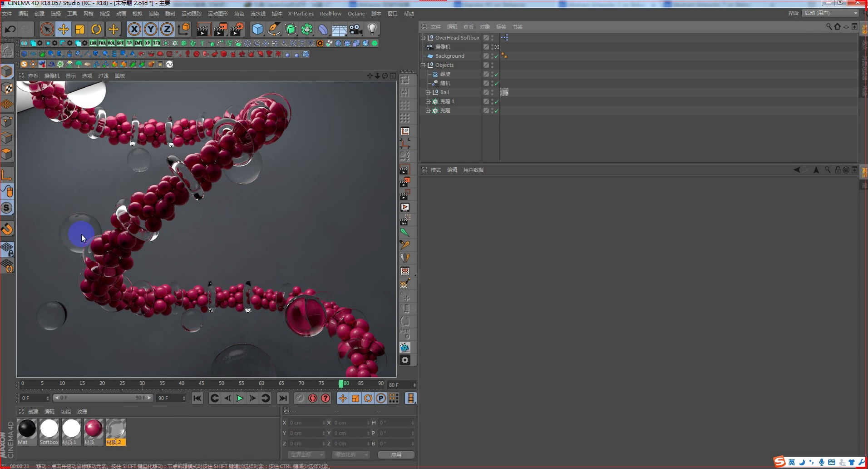Image resolution: width=868 pixels, height=469 pixels.
Task: Select the red 材质 material swatch
Action: click(x=94, y=432)
